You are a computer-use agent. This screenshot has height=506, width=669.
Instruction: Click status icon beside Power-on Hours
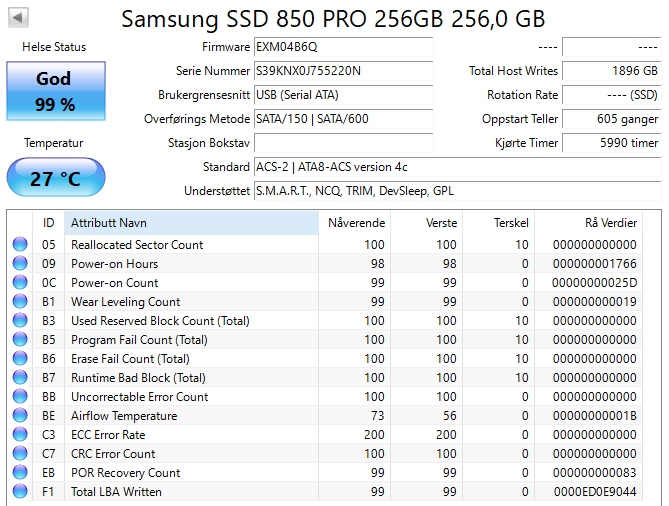point(20,264)
